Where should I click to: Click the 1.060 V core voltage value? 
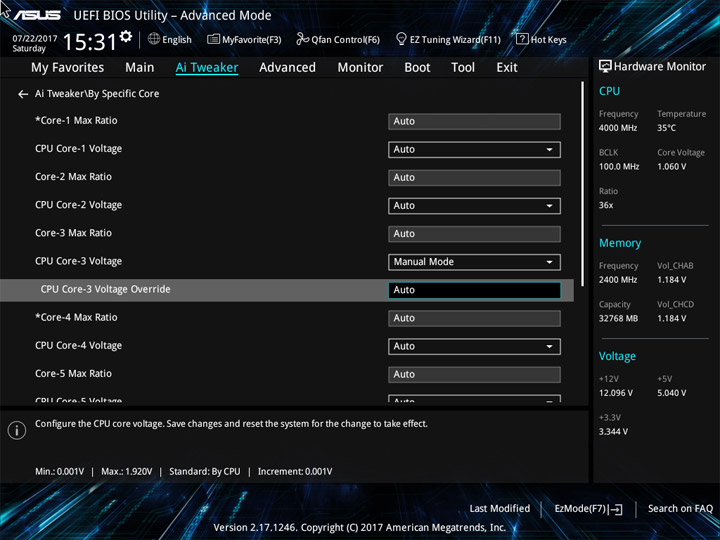coord(671,167)
